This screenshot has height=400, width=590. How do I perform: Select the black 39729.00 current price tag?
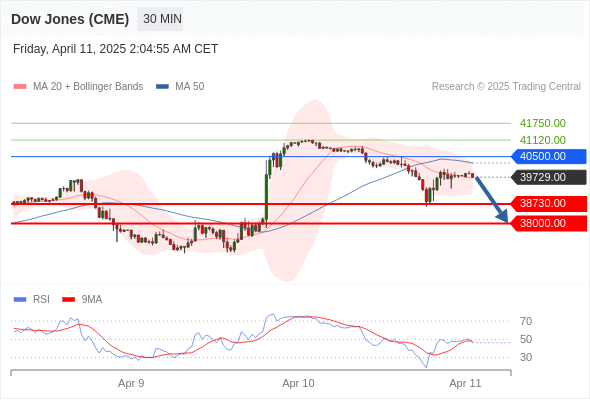[x=549, y=177]
